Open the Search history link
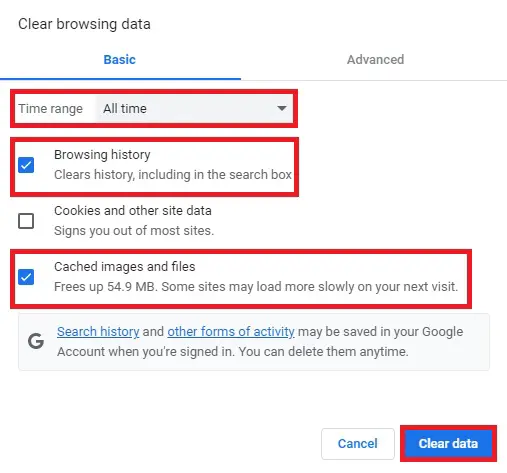507x473 pixels. 98,332
